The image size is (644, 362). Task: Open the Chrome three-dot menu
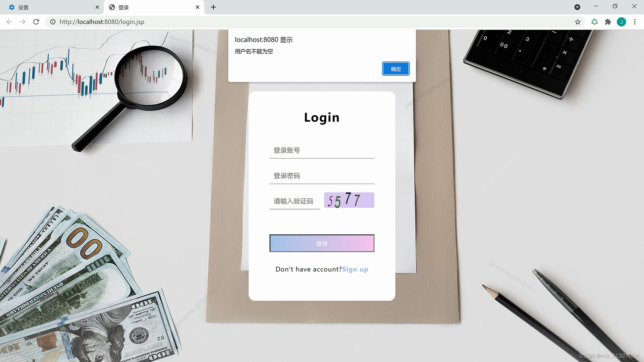(x=635, y=22)
